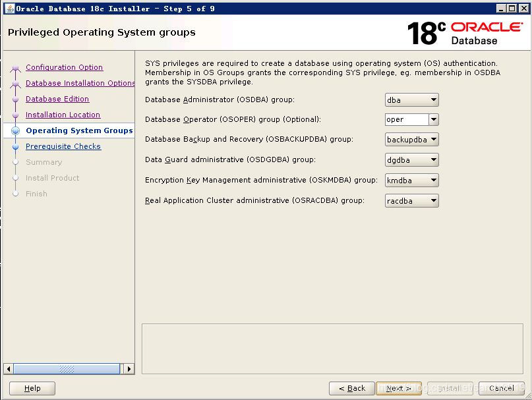Click the Operating System Groups step circle icon
This screenshot has height=400, width=532.
pyautogui.click(x=15, y=130)
